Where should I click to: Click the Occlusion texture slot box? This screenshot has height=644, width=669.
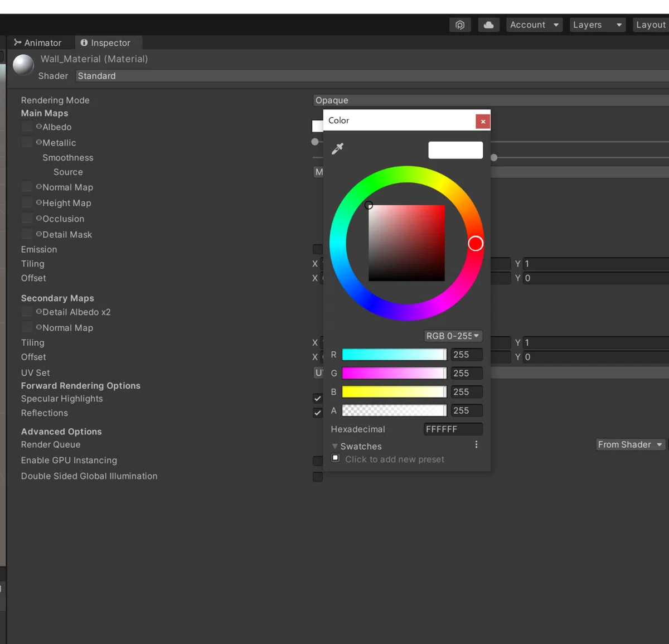coord(27,218)
